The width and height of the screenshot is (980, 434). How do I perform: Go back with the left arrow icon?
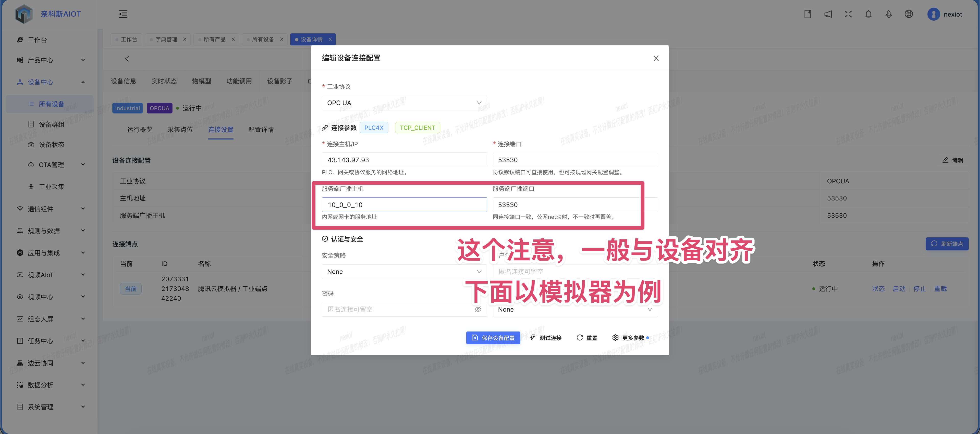tap(127, 59)
